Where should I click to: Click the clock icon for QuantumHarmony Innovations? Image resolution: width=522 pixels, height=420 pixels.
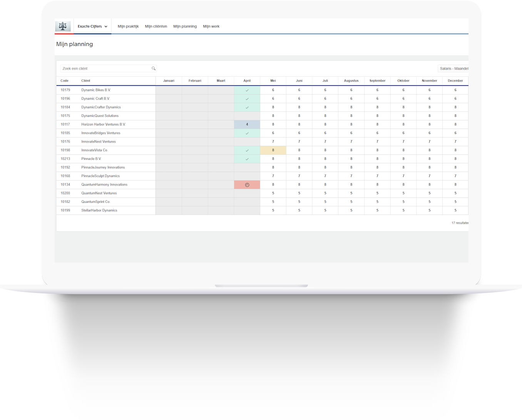coord(247,185)
